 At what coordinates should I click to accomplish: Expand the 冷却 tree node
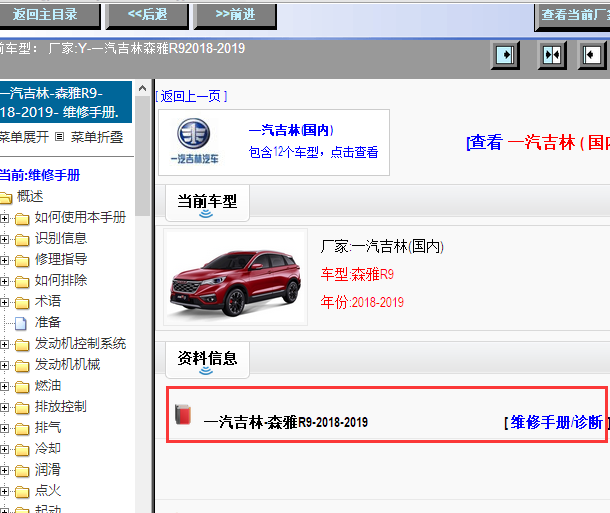click(x=4, y=449)
